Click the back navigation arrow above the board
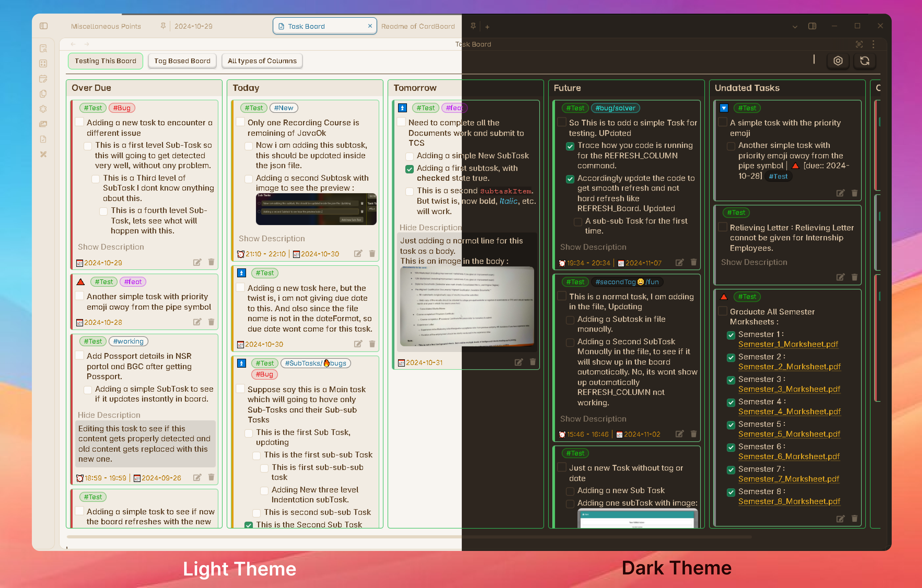This screenshot has width=922, height=588. coord(73,44)
